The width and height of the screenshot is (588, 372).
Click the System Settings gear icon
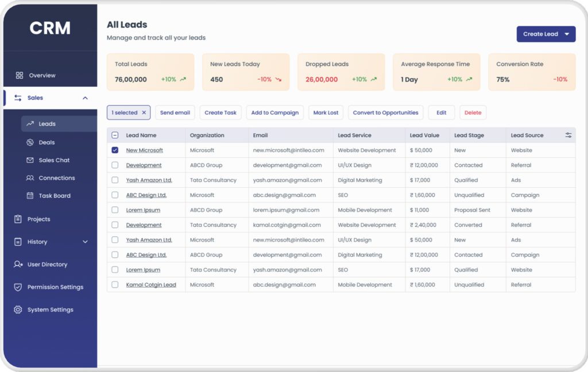tap(18, 309)
